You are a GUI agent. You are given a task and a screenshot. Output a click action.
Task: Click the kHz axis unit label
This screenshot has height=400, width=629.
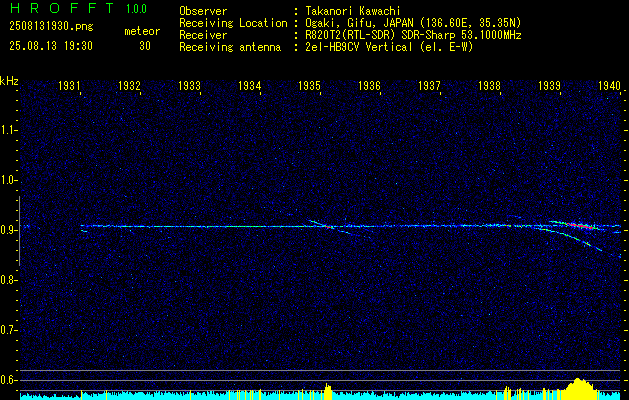[9, 81]
